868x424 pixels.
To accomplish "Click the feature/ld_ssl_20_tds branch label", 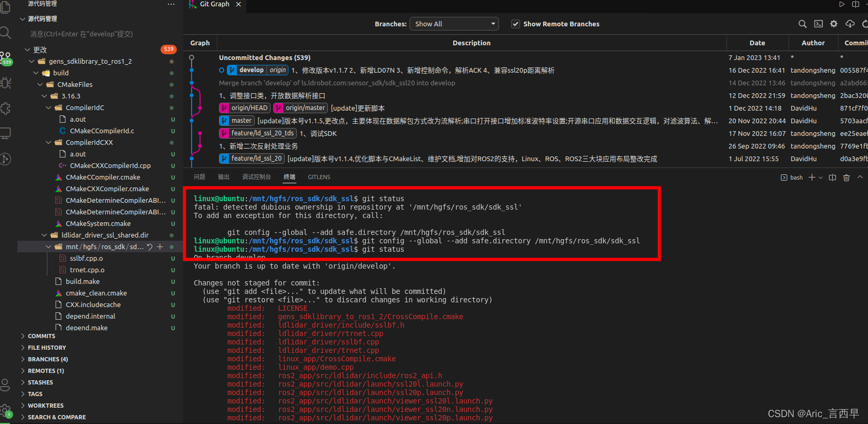I will pos(258,133).
